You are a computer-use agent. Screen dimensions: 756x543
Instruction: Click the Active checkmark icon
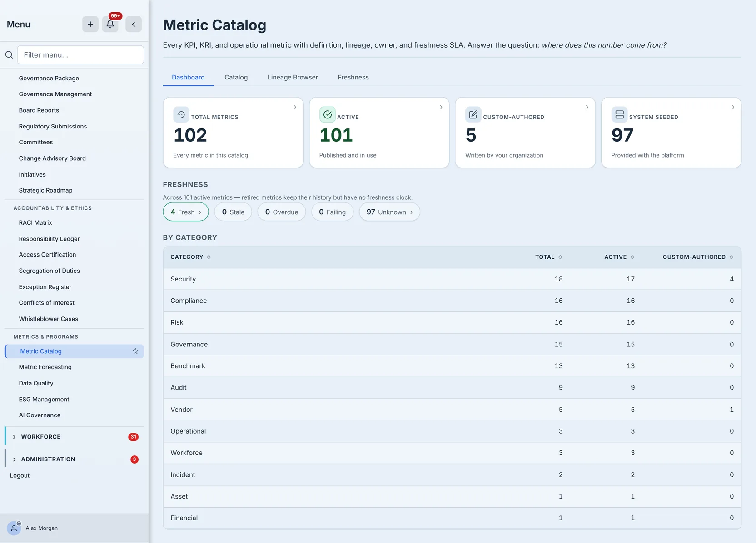(327, 114)
